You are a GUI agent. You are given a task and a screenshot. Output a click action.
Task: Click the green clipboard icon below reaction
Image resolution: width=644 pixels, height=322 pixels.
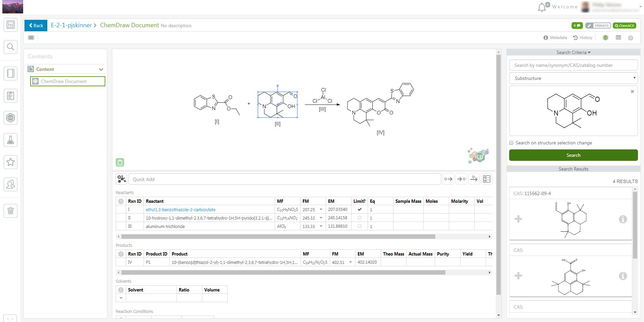coord(120,163)
